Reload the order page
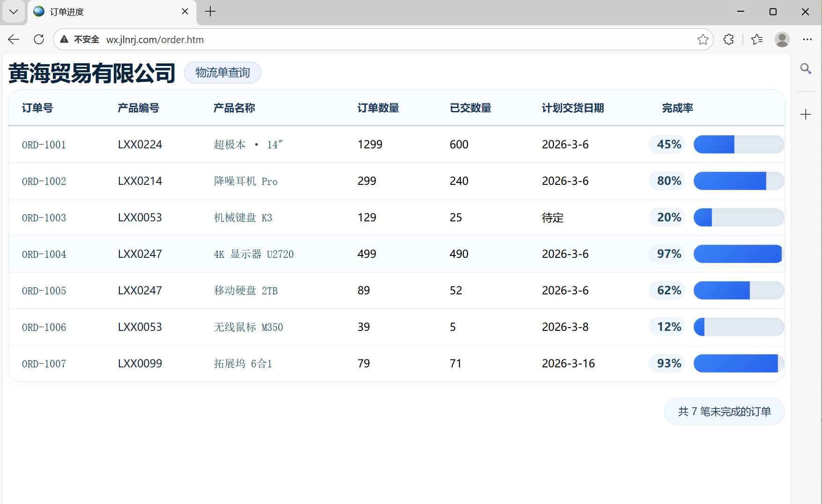822x504 pixels. click(39, 39)
